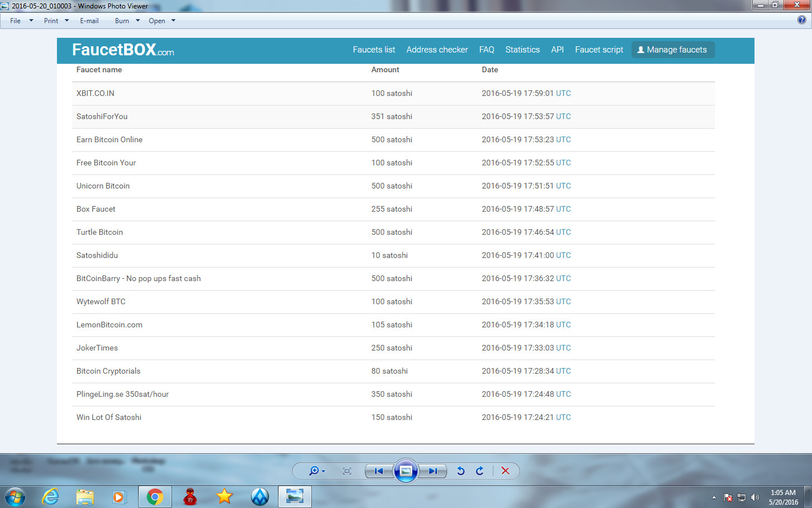Screen dimensions: 812x508
Task: Go to the FAQ page link
Action: click(487, 50)
